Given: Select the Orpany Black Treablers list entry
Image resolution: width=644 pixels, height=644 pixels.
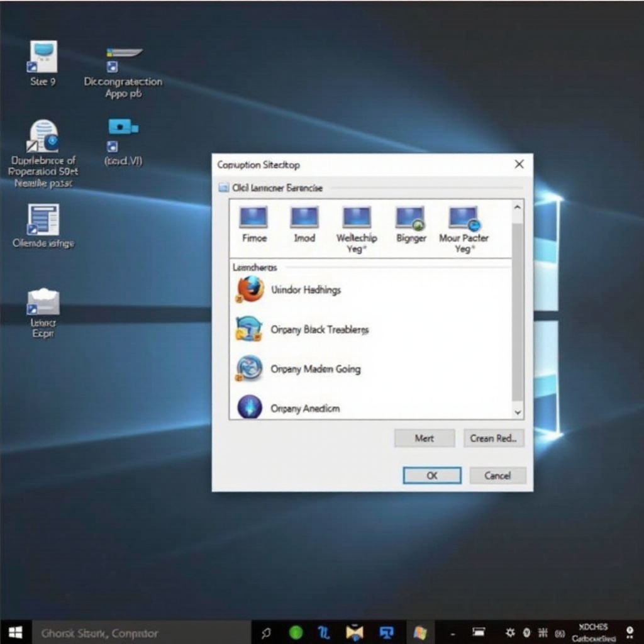Looking at the screenshot, I should 371,329.
